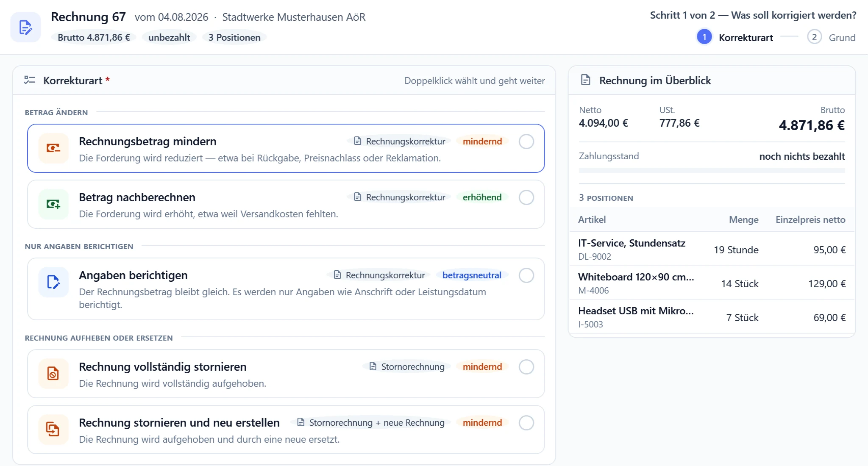Viewport: 868px width, 466px height.
Task: Click the orange Rechnungsbetrag mindern icon
Action: click(x=53, y=148)
